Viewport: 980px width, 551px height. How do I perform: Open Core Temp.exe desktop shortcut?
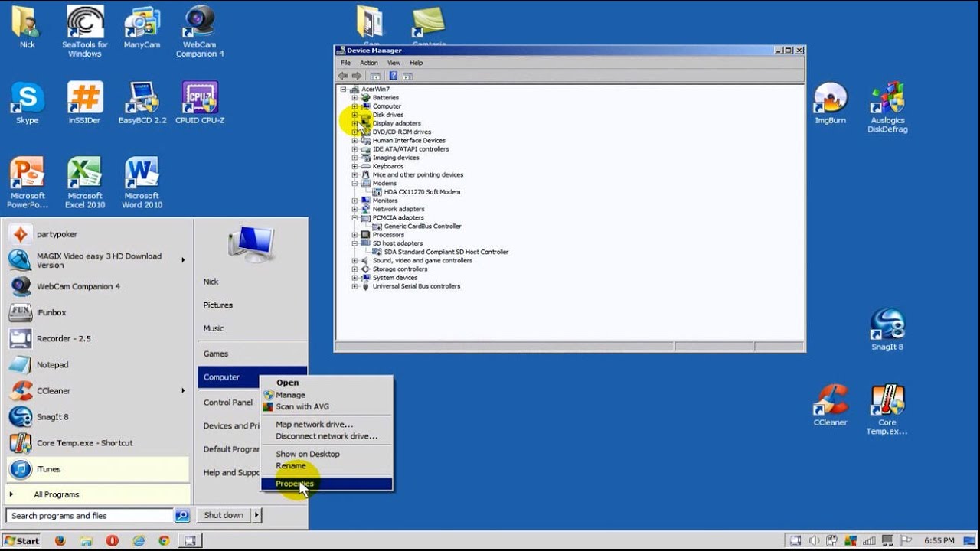(x=887, y=410)
